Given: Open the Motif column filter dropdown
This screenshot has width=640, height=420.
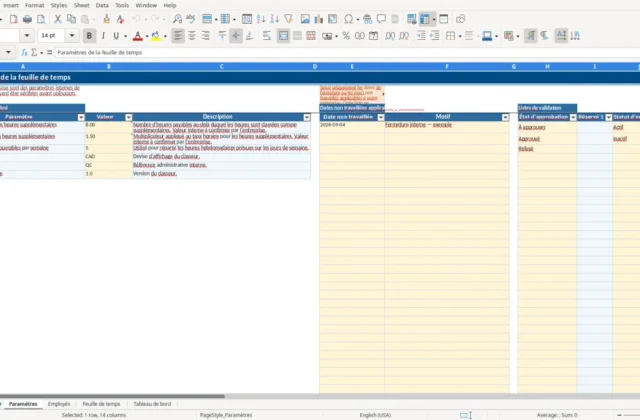Looking at the screenshot, I should [505, 117].
